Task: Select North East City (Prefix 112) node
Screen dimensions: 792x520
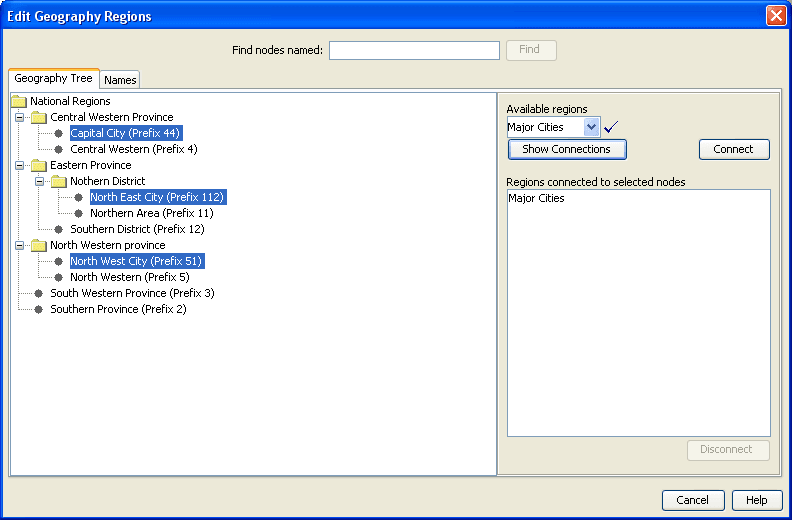Action: [x=158, y=197]
